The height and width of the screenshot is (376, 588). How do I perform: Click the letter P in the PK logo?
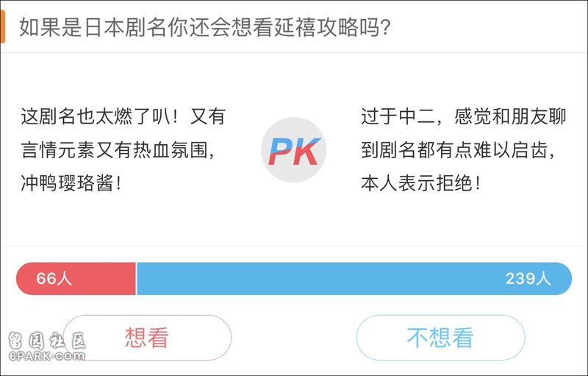280,152
